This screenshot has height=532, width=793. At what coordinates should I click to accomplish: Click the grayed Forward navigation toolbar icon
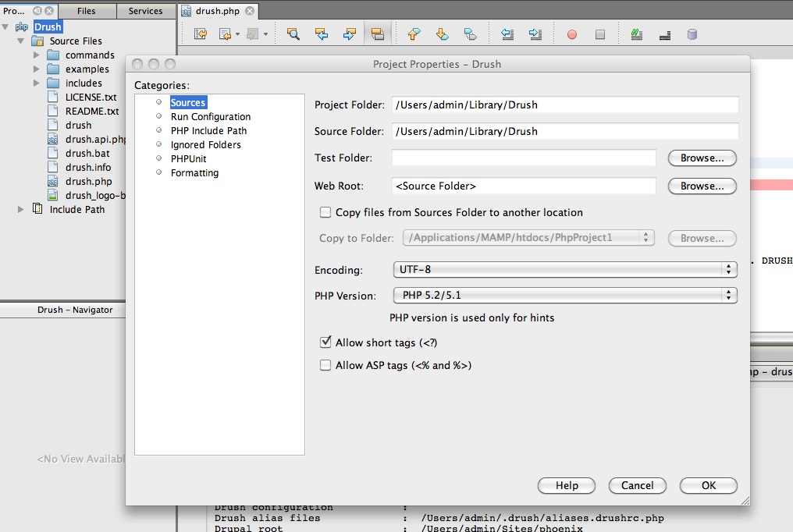(x=252, y=34)
